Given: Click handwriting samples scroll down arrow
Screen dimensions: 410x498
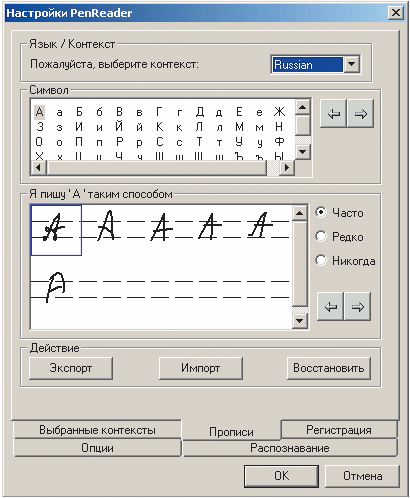Looking at the screenshot, I should point(299,321).
